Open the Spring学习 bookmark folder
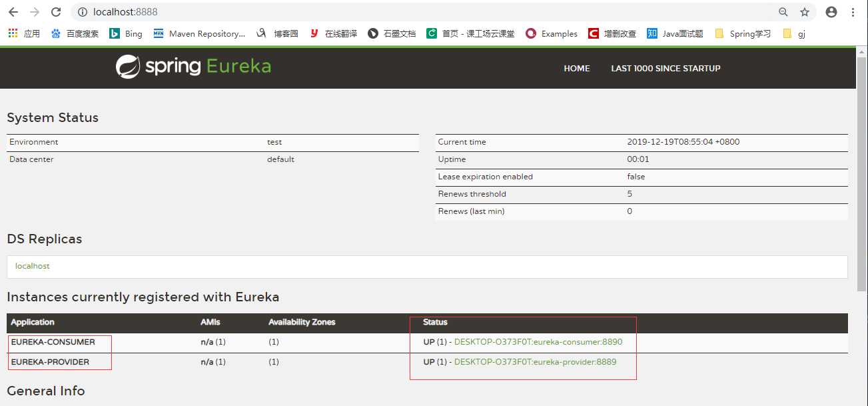 pos(743,33)
